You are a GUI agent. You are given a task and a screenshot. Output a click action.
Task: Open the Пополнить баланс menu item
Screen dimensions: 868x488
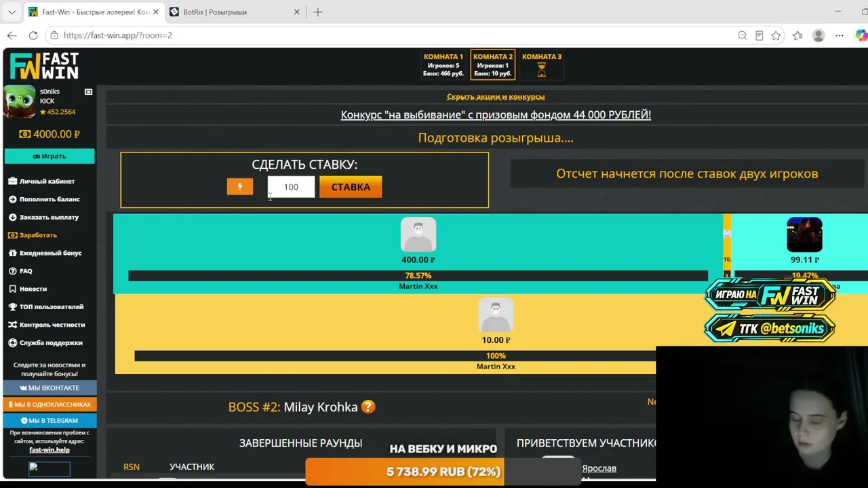click(x=50, y=199)
